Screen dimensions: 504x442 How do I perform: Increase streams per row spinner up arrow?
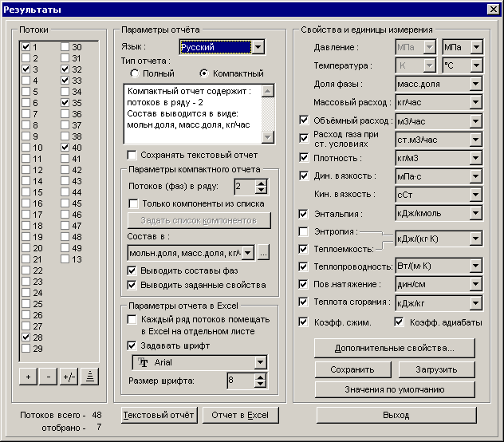pyautogui.click(x=261, y=183)
